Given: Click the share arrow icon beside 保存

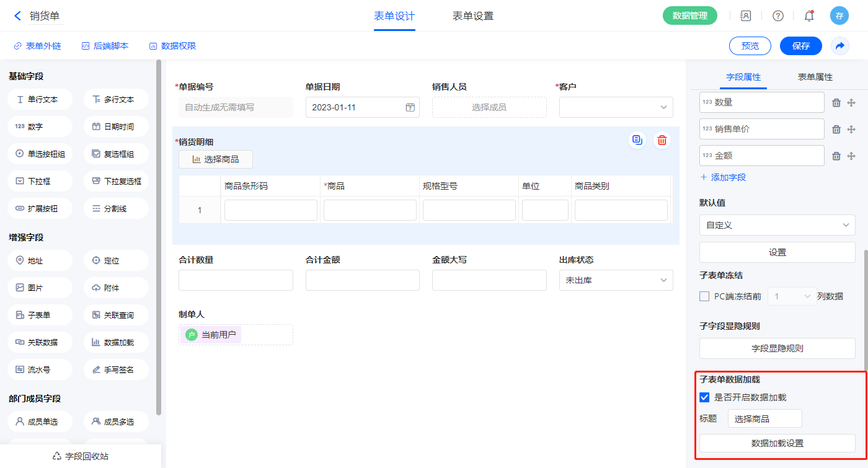Looking at the screenshot, I should 840,46.
